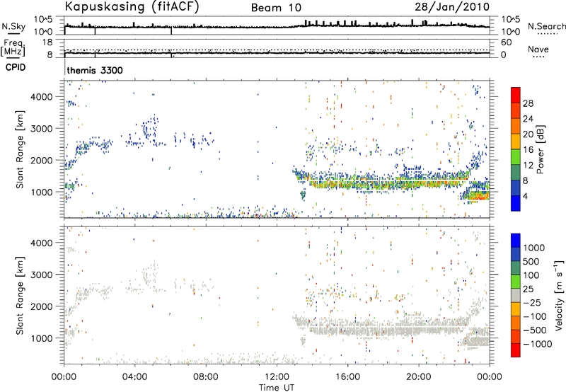
Task: Click the '12:00' time tick label
Action: 277,377
